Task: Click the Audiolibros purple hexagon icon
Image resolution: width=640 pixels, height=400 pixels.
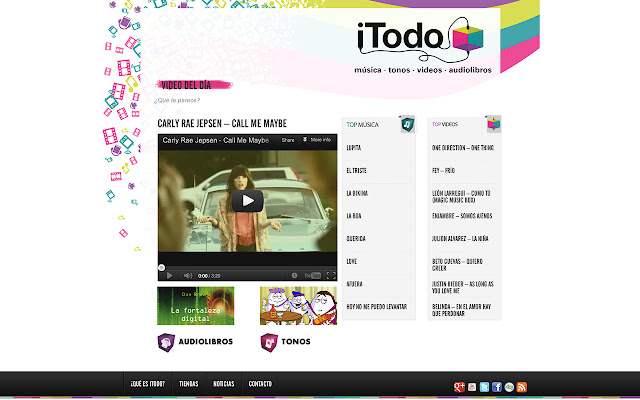Action: [x=166, y=342]
